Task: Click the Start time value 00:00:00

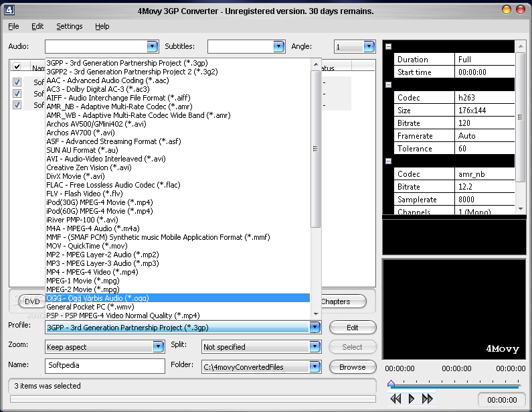Action: pyautogui.click(x=484, y=72)
